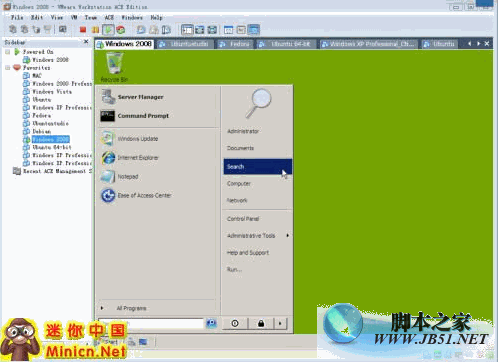Select Recent ACE Management item in sidebar
Screen dimensions: 498x362
(52, 171)
